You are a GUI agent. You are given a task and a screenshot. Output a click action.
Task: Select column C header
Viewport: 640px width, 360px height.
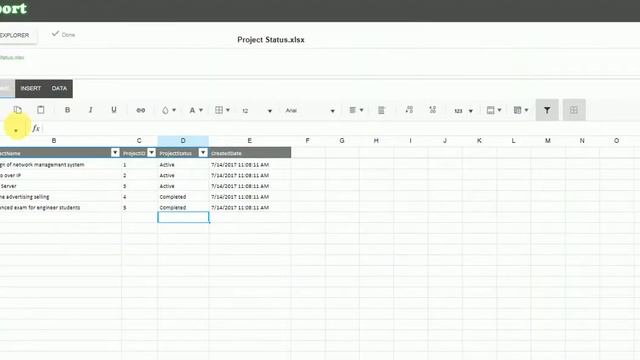139,141
